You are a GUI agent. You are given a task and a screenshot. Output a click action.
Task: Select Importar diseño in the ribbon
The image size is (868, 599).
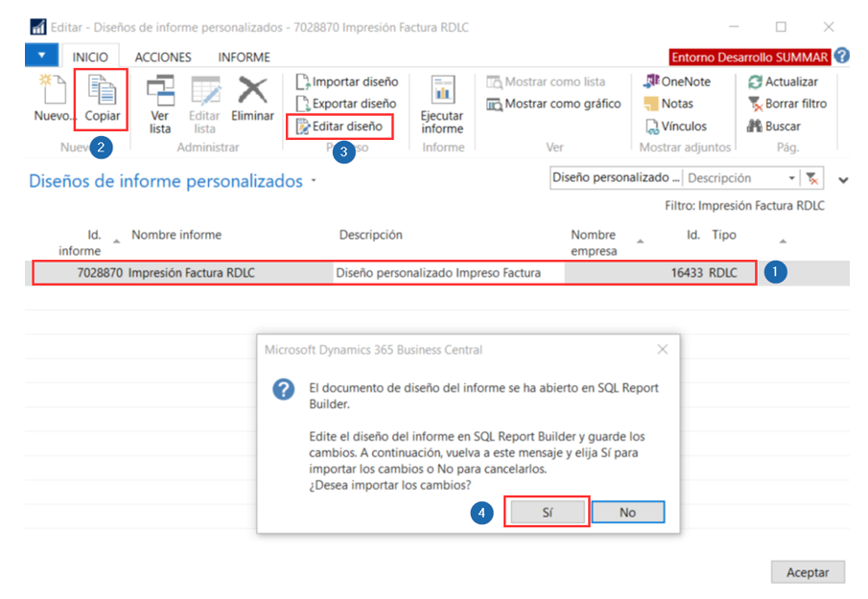click(x=346, y=81)
